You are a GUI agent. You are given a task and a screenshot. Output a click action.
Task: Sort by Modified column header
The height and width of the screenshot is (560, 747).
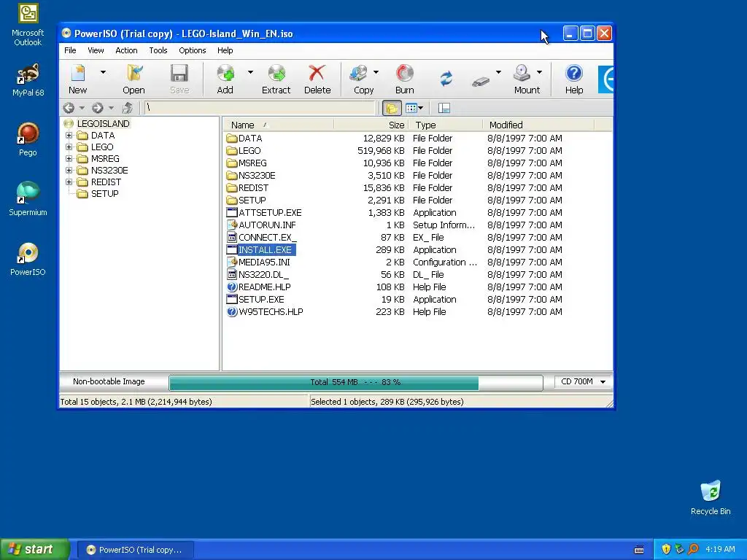(538, 125)
